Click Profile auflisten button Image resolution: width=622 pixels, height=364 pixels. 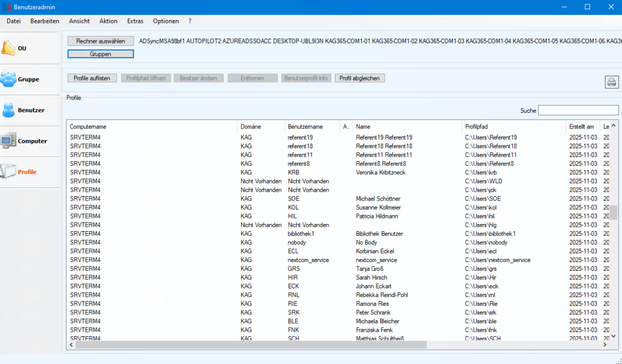[x=92, y=78]
